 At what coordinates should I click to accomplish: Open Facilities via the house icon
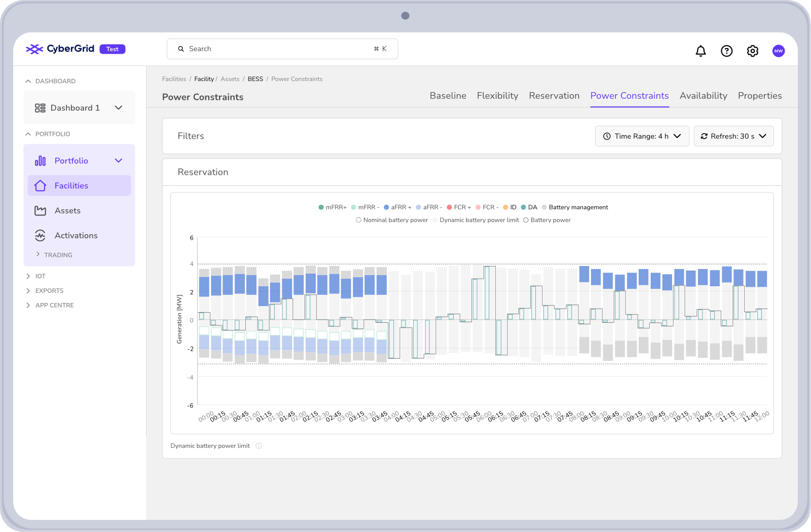click(x=41, y=186)
